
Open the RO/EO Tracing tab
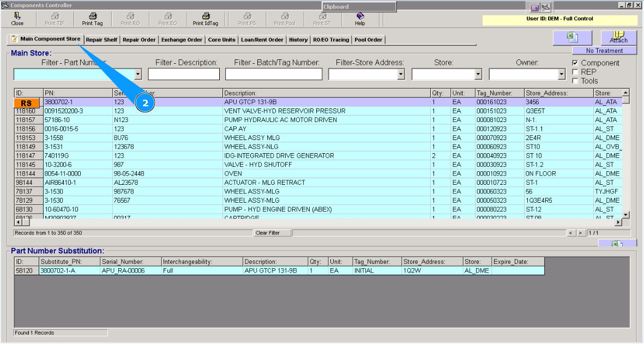[x=331, y=40]
